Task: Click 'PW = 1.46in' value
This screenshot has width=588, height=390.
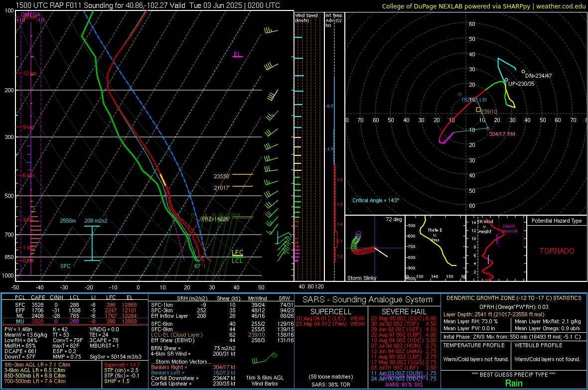Action: click(19, 329)
